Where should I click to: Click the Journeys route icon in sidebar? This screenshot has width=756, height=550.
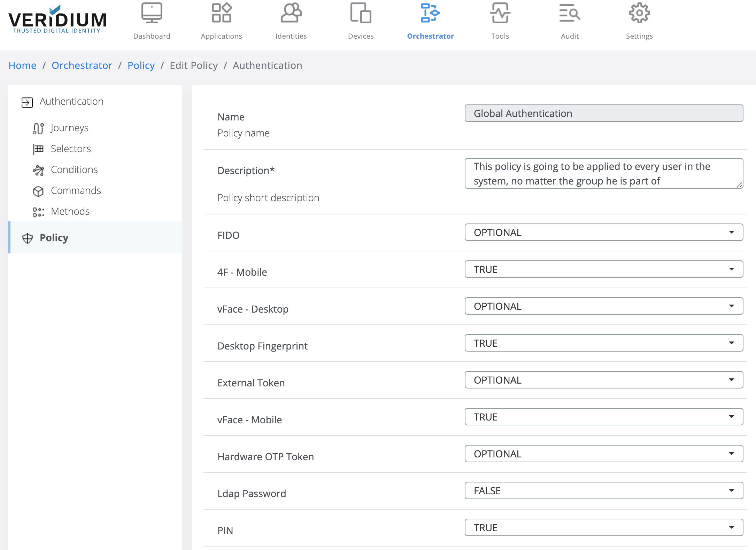coord(38,128)
